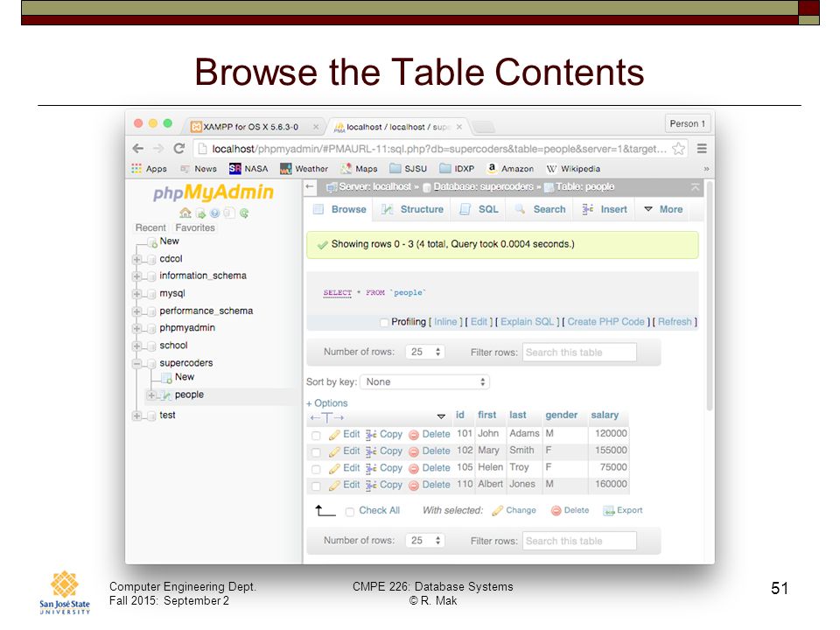Open the More tab dropdown
This screenshot has width=840, height=630.
coord(663,209)
